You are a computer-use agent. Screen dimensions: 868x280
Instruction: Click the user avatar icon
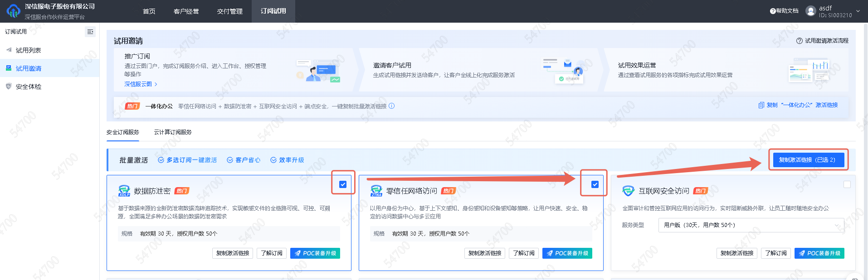(810, 11)
